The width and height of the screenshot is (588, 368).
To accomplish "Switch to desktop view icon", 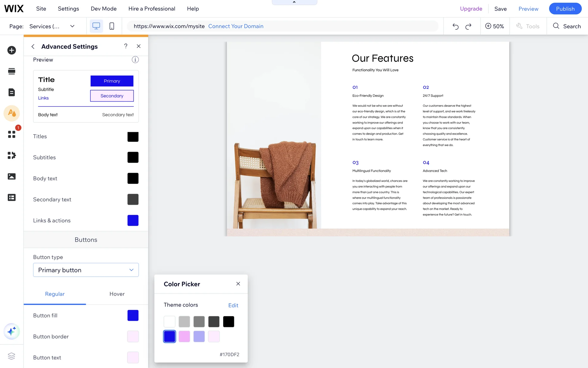I will 96,26.
